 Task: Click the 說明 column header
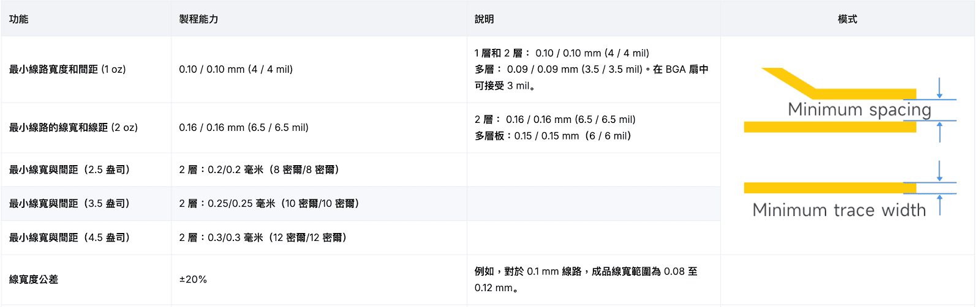pos(484,19)
